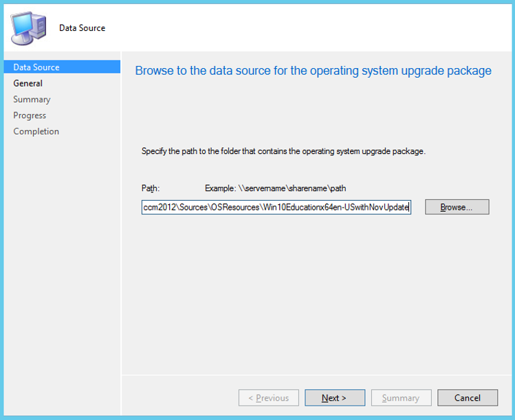
Task: Click the blank white header banner area
Action: pos(309,27)
